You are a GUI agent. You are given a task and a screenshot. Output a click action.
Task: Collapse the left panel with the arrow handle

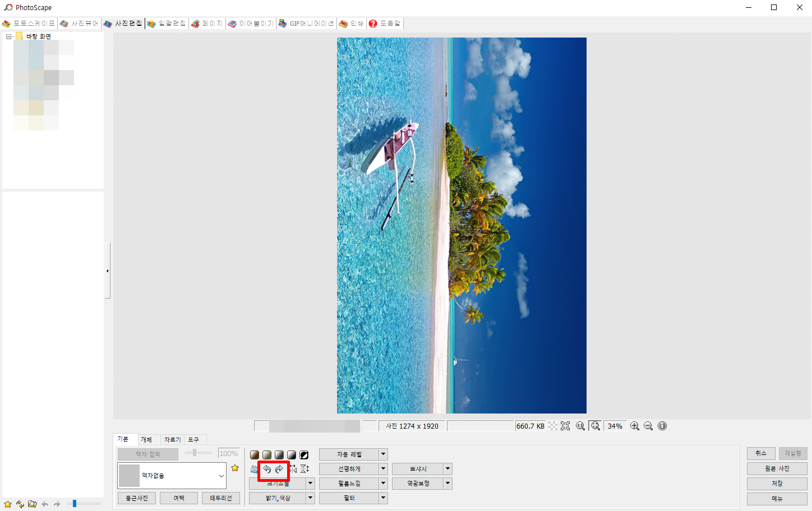(107, 271)
